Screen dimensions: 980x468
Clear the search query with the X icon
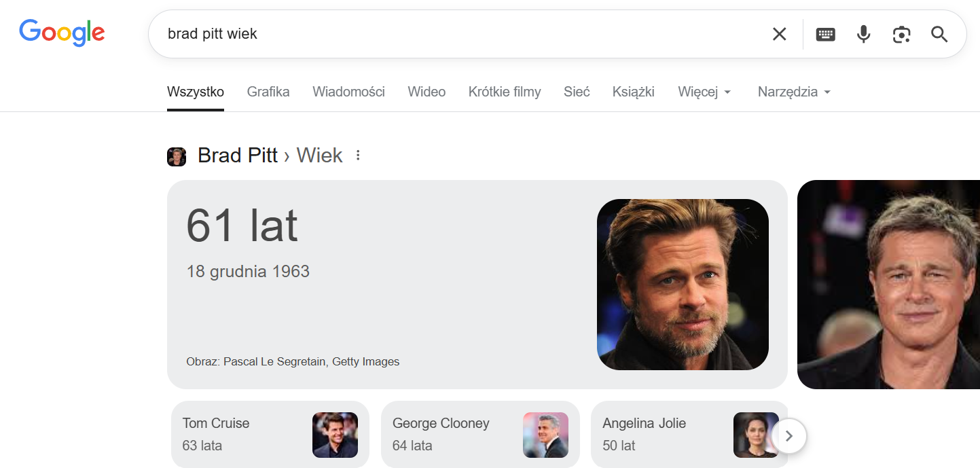(x=779, y=33)
